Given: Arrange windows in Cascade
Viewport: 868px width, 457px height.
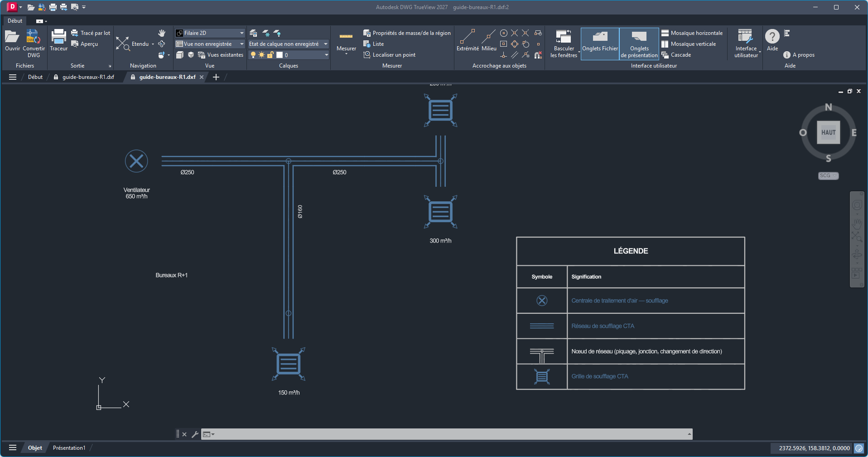Looking at the screenshot, I should (676, 55).
